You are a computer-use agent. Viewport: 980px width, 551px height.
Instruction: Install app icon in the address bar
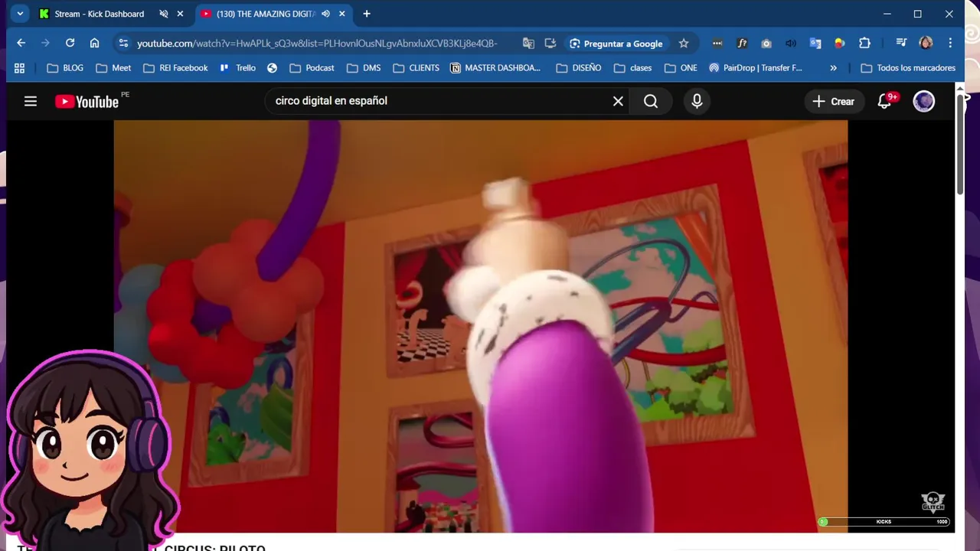coord(550,43)
